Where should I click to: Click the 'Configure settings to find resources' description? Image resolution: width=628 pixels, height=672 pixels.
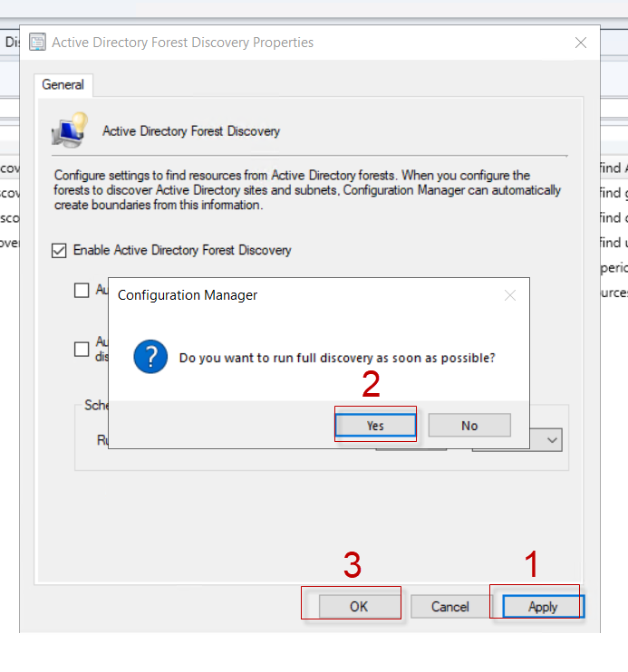307,190
